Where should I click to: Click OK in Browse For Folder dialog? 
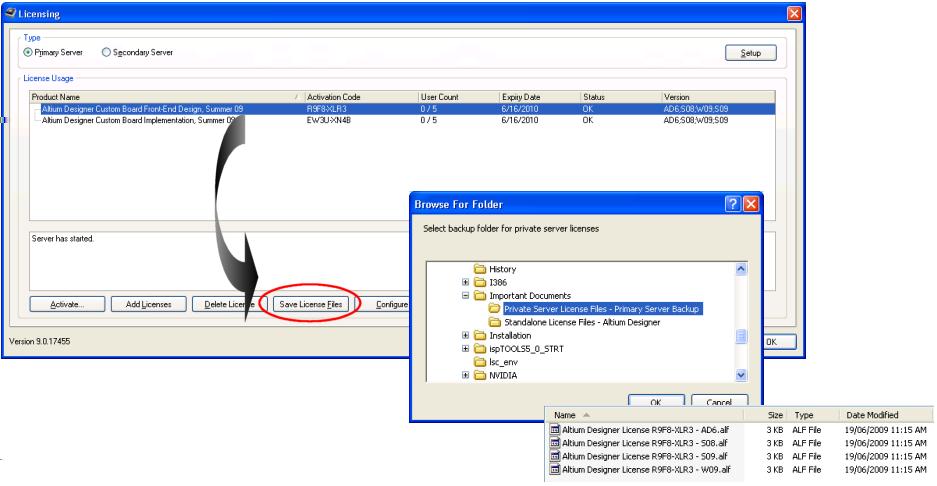(656, 402)
